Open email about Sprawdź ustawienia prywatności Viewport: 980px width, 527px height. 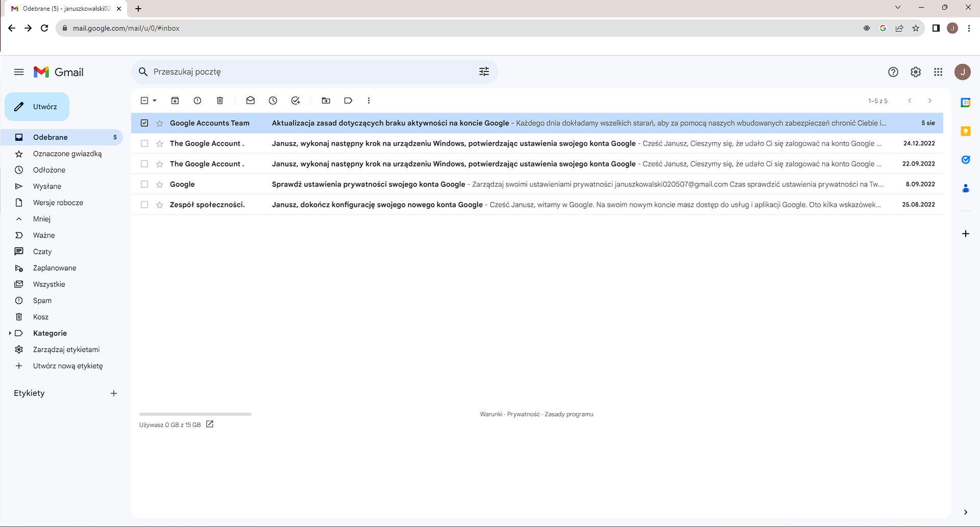click(x=537, y=184)
